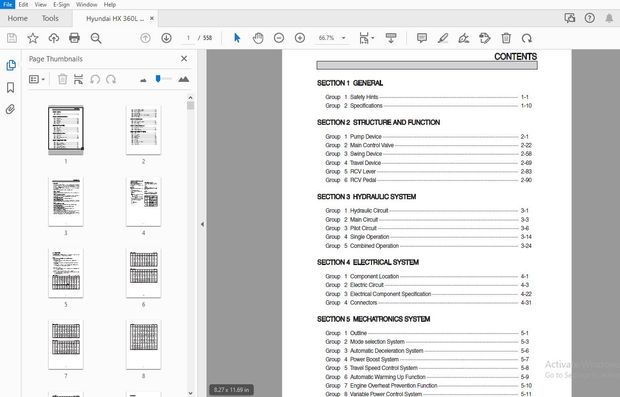Enlarge thumbnail size large mountain icon
This screenshot has height=397, width=620.
[183, 79]
